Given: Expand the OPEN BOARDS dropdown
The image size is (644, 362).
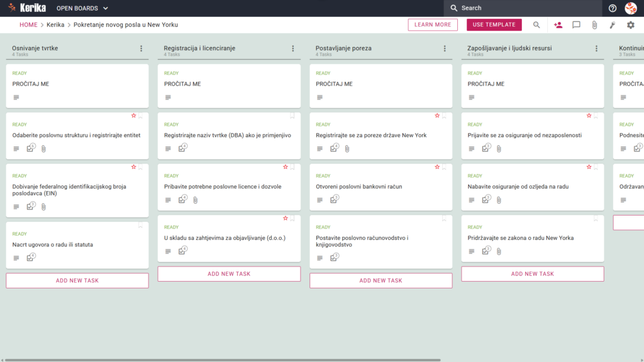Looking at the screenshot, I should tap(82, 8).
